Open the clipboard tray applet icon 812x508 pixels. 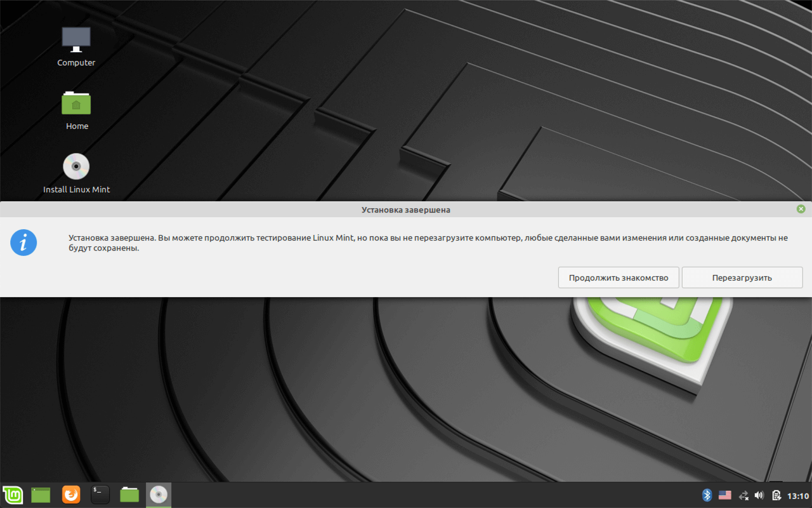click(776, 495)
